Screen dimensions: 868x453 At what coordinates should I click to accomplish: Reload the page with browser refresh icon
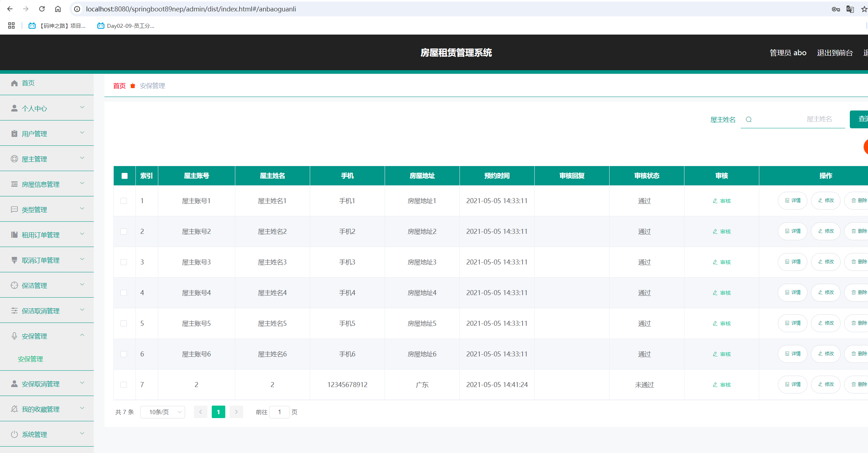[42, 9]
